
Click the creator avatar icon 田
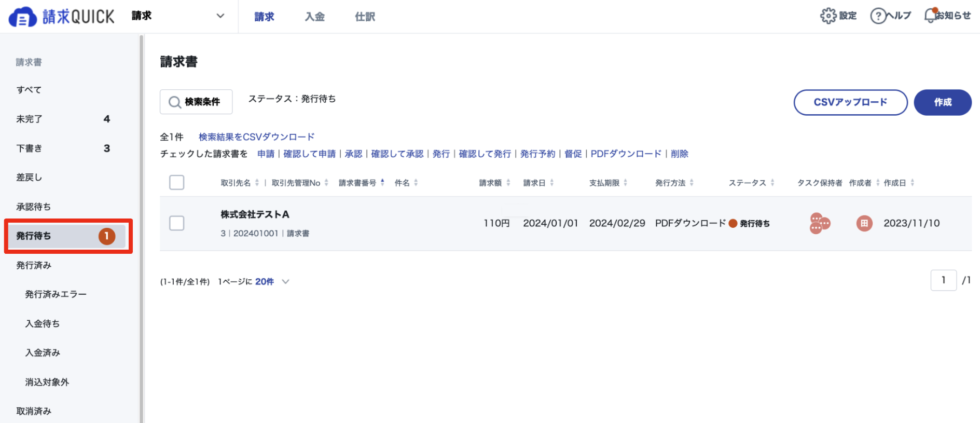click(x=864, y=224)
